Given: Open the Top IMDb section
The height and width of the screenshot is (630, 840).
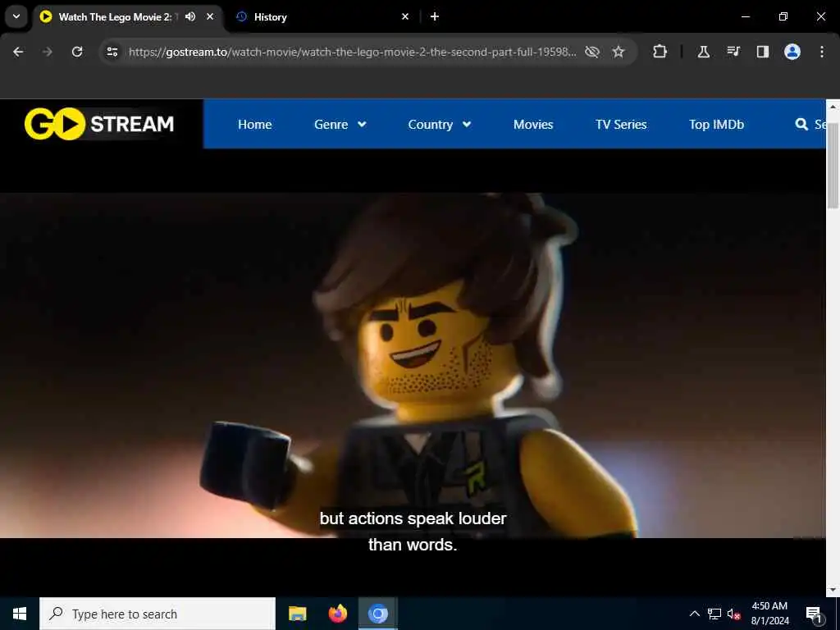Looking at the screenshot, I should point(716,125).
